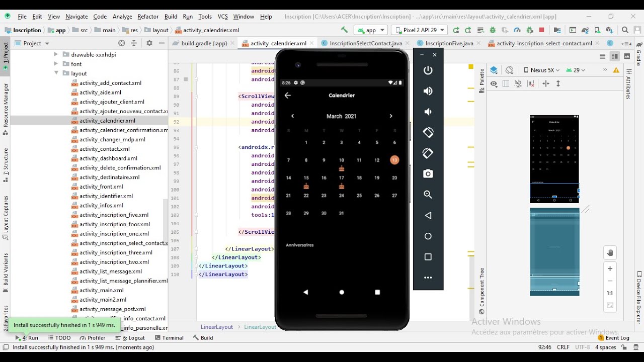Open the Terminal tool window
Screen dimensions: 644x362
[x=170, y=338]
